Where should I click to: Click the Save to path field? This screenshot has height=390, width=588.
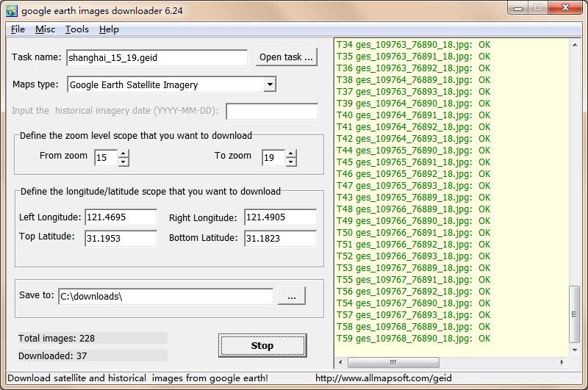166,296
